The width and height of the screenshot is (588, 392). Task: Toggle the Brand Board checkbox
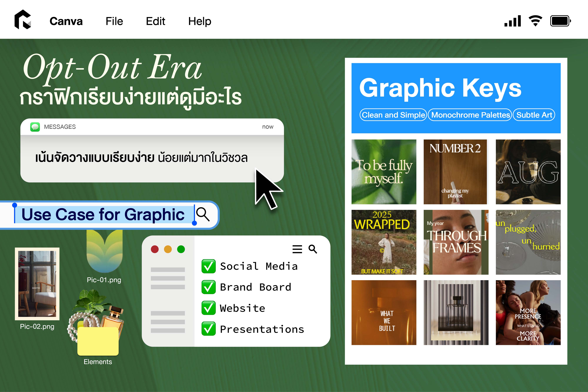[x=208, y=287]
